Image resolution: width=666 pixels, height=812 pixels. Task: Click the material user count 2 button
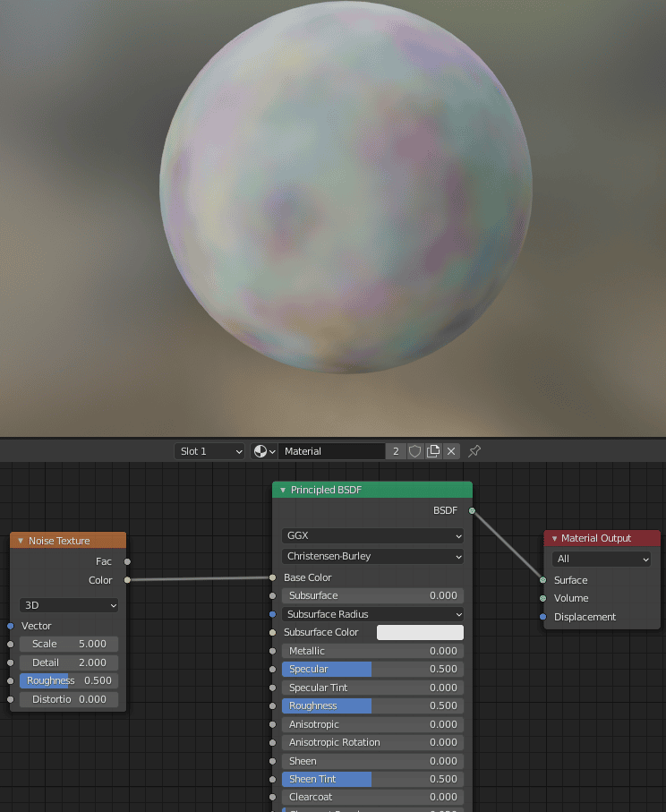click(396, 451)
